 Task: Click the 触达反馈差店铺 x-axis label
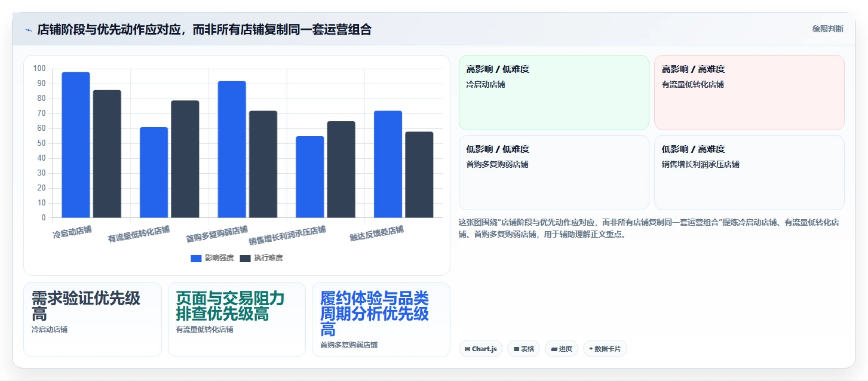coord(377,233)
